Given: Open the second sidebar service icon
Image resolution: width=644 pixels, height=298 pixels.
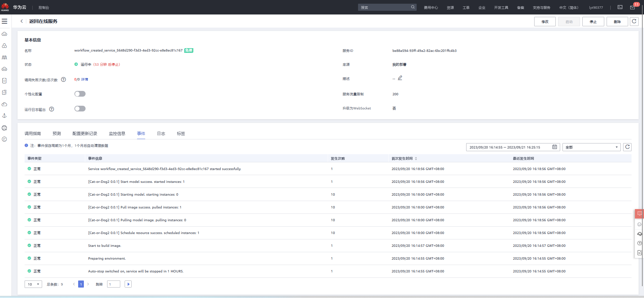Looking at the screenshot, I should (x=4, y=46).
